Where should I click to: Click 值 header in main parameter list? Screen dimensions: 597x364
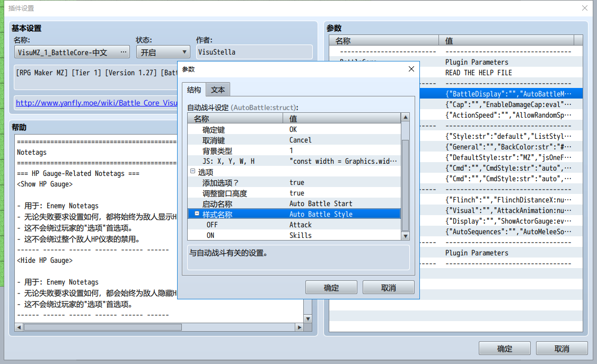click(506, 41)
